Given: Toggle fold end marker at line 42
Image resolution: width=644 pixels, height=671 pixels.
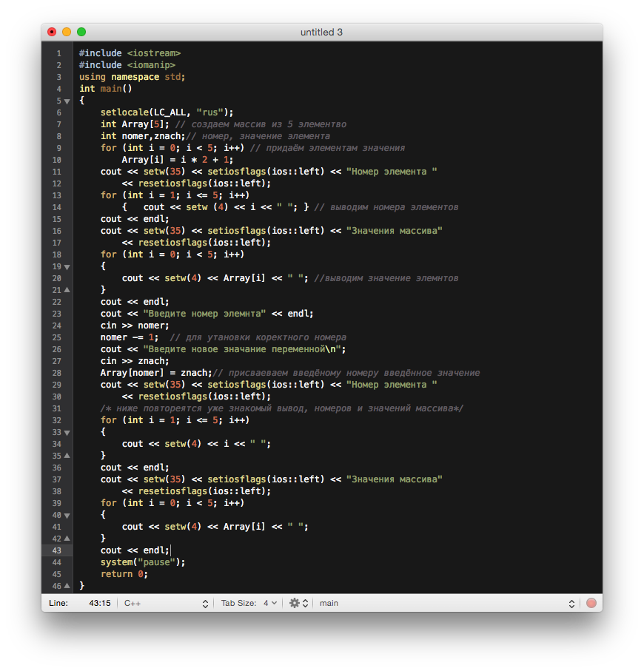Looking at the screenshot, I should pyautogui.click(x=67, y=539).
